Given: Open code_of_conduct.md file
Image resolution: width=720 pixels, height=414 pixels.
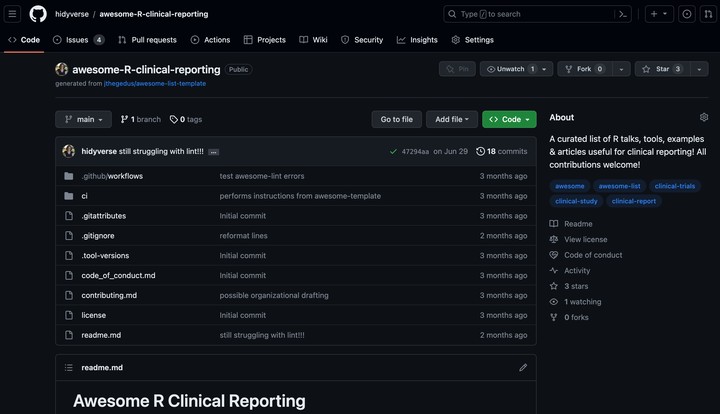Looking at the screenshot, I should pos(118,275).
